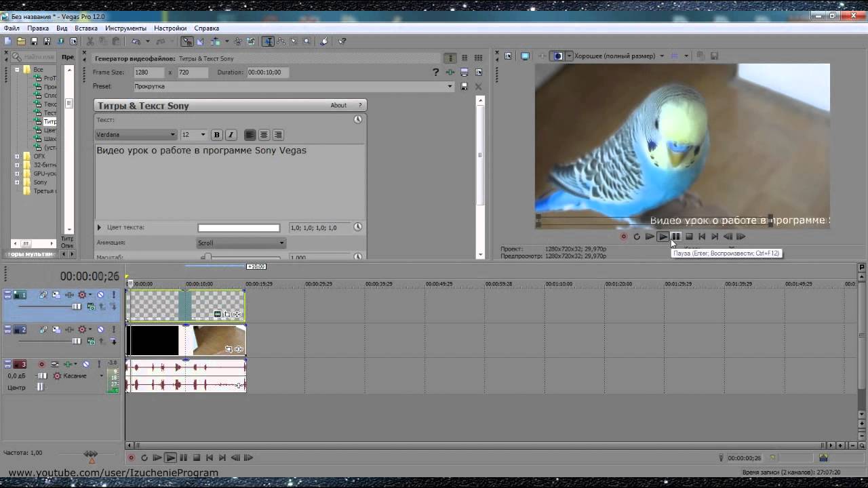
Task: Click the Frame Size width 1280 field
Action: click(x=149, y=72)
